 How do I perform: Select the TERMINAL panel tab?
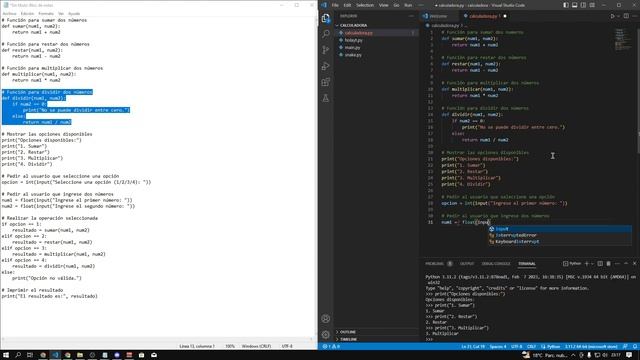point(527,264)
